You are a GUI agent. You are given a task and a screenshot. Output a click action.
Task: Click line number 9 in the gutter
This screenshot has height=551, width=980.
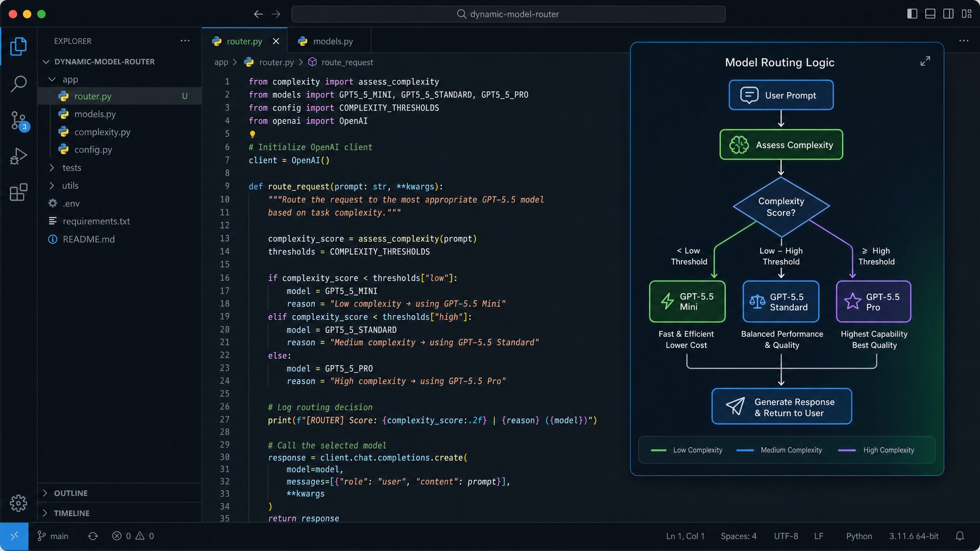coord(227,186)
